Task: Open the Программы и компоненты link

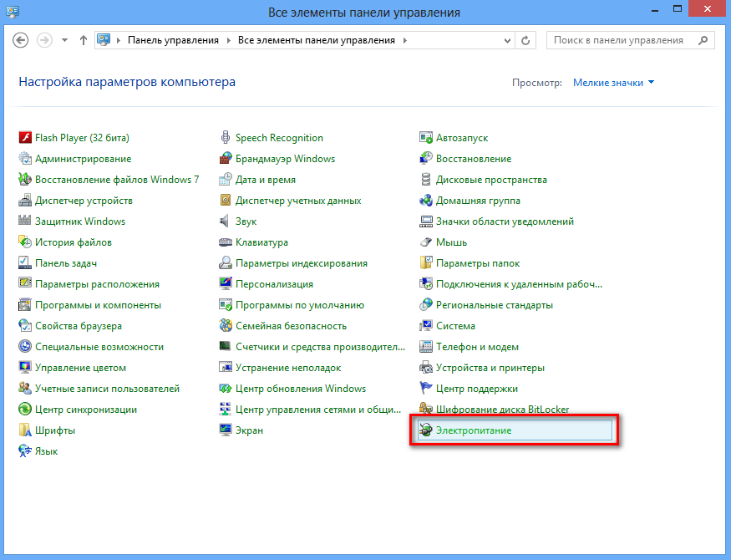Action: coord(98,305)
